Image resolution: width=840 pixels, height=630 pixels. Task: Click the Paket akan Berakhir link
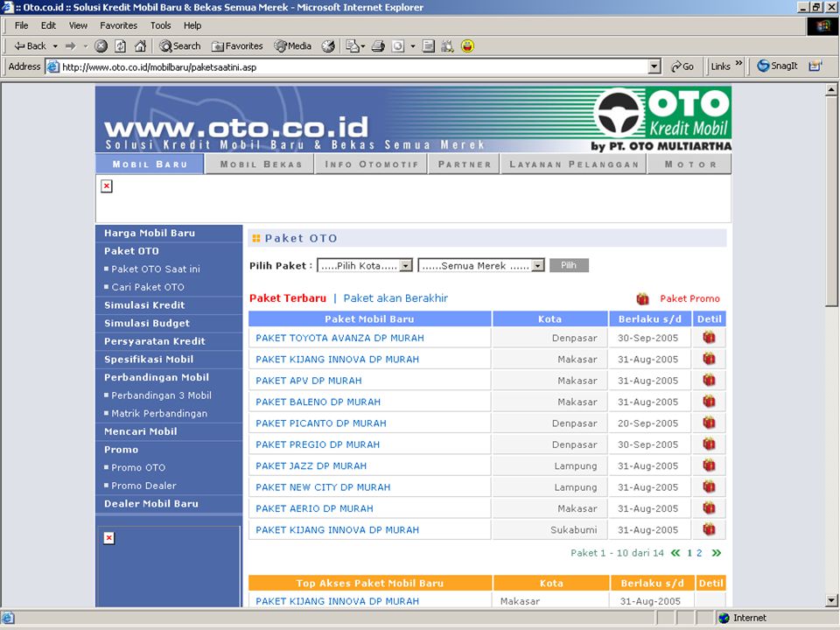click(x=395, y=297)
